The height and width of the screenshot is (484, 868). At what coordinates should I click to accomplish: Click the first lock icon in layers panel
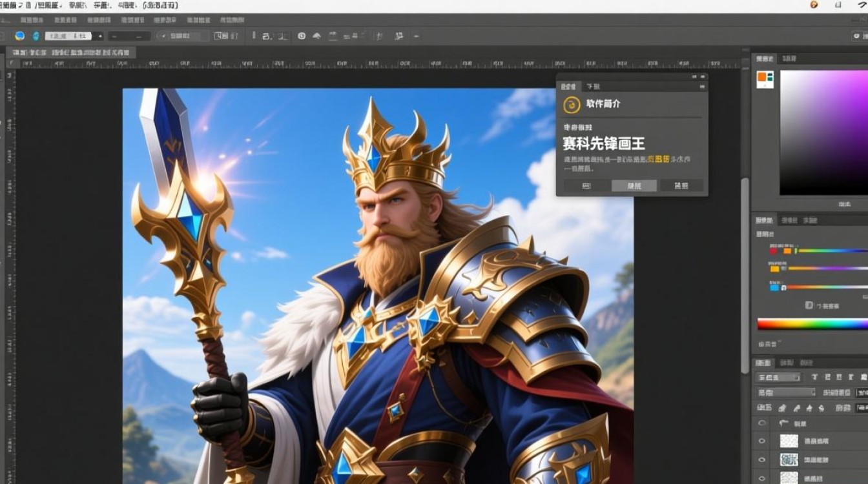pos(781,408)
